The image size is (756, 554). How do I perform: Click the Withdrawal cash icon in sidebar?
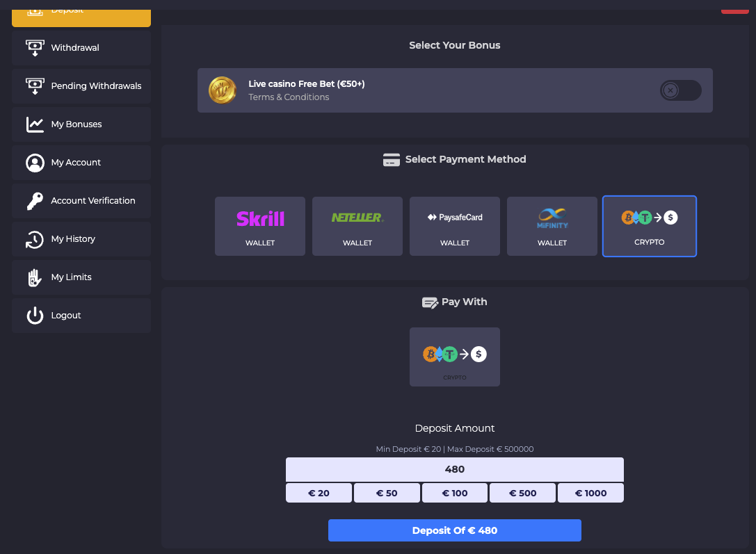point(35,48)
